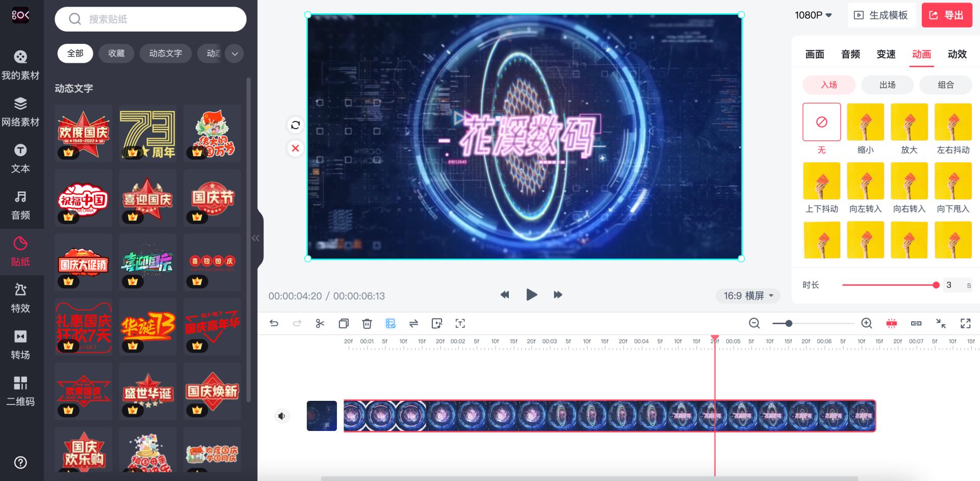Delete the selected clip with trash icon

pos(366,323)
